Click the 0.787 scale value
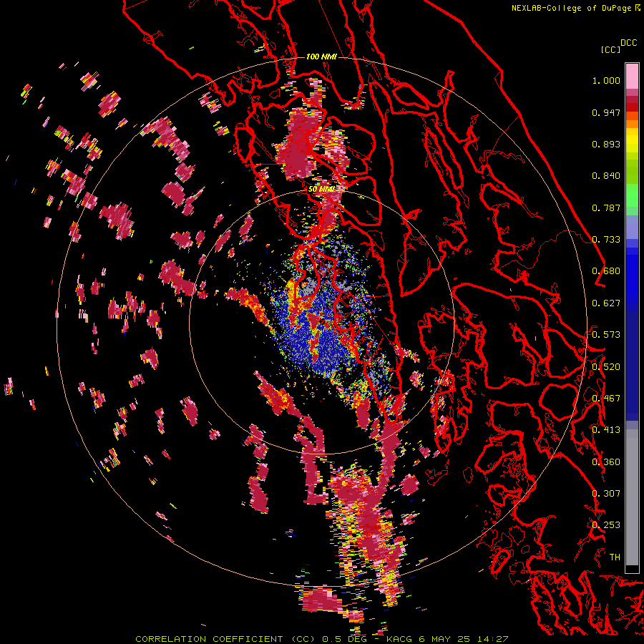Screen dimensions: 644x644 606,208
